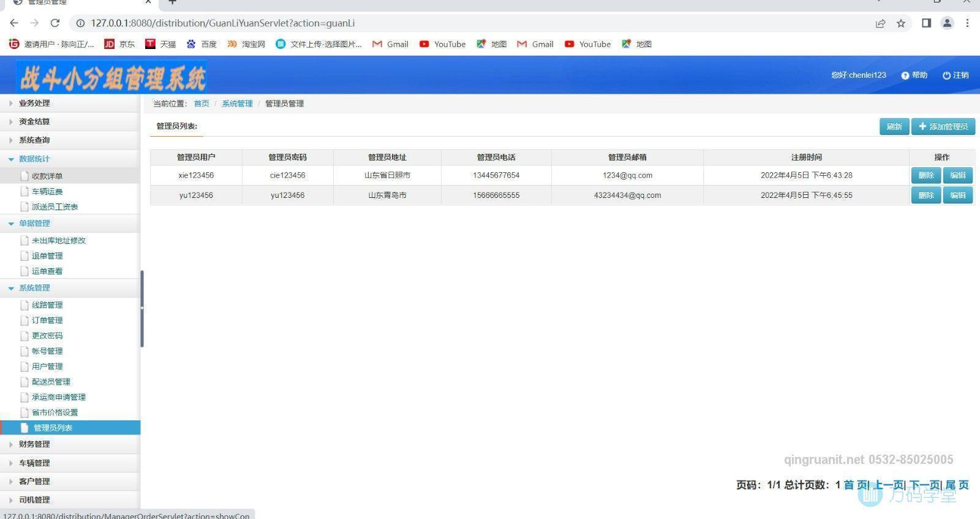
Task: Open 派送员工资表 in the sidebar
Action: [x=55, y=206]
